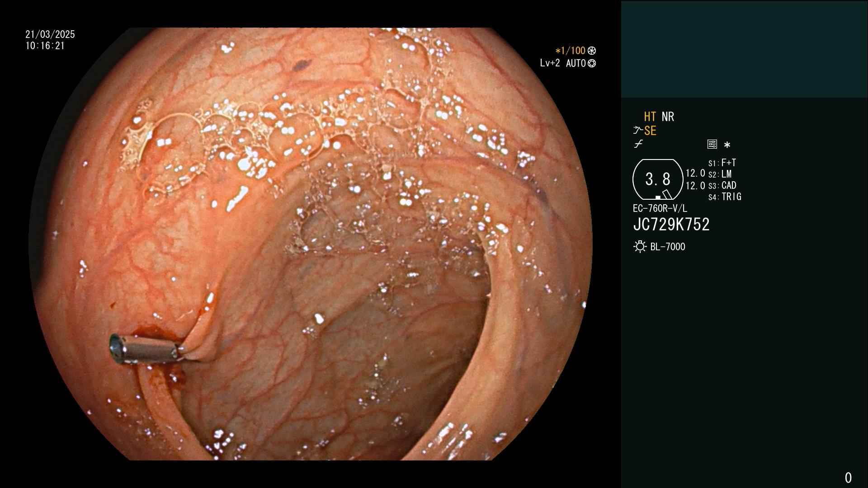The width and height of the screenshot is (868, 488).
Task: Click the blank sub-screen panel at top right
Action: (744, 49)
